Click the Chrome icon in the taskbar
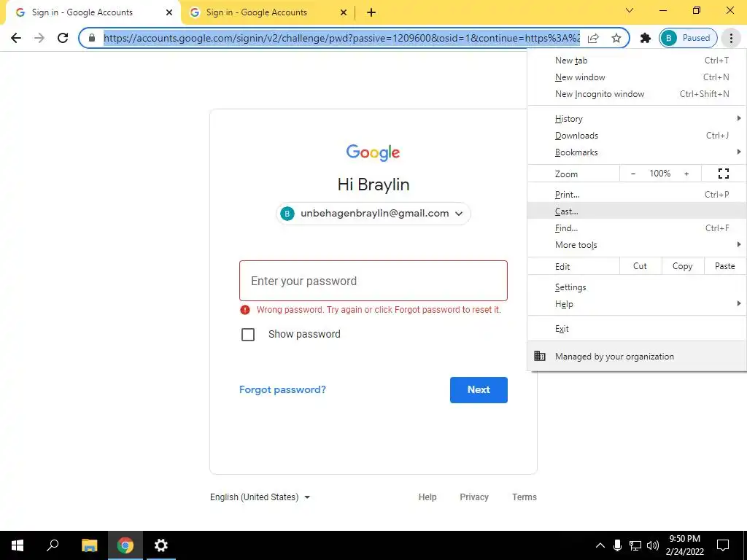 pos(125,545)
